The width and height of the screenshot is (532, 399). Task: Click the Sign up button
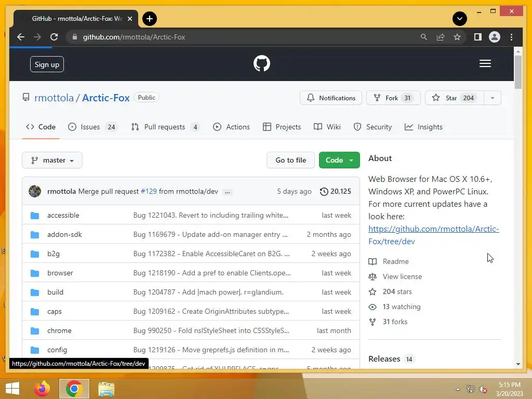(x=47, y=64)
